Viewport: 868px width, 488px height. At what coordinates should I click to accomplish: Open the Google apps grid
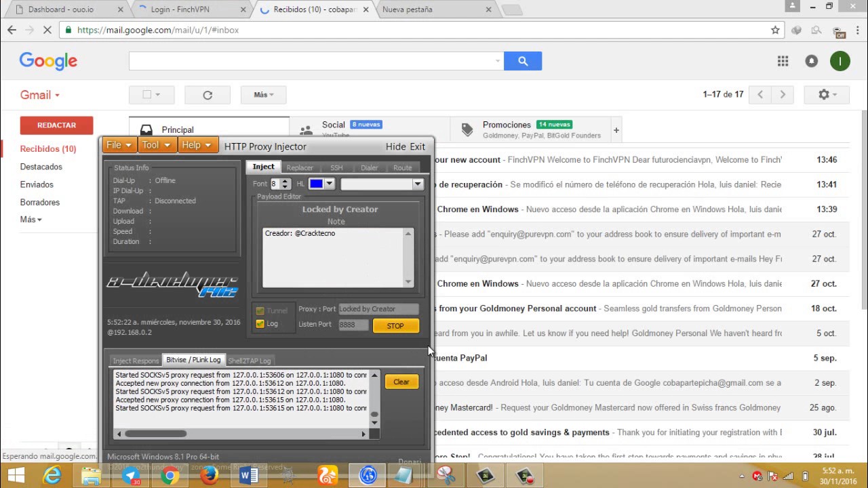(x=783, y=61)
